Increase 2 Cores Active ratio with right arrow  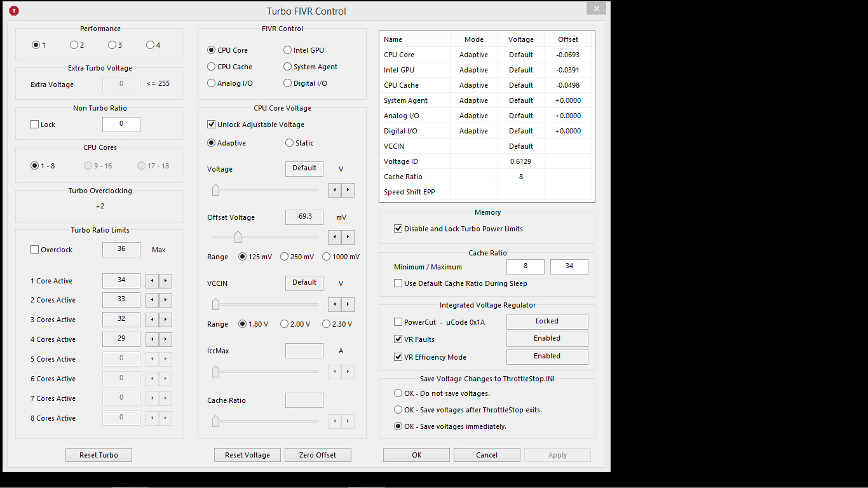tap(165, 300)
